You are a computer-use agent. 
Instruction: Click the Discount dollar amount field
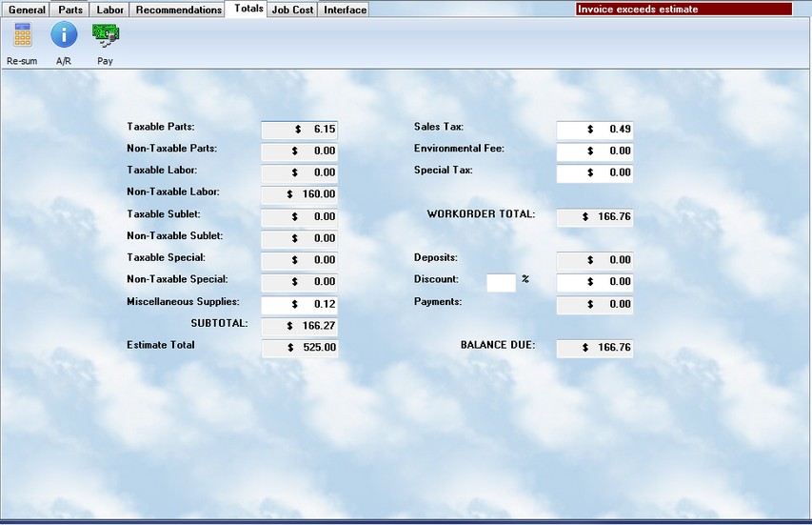594,282
